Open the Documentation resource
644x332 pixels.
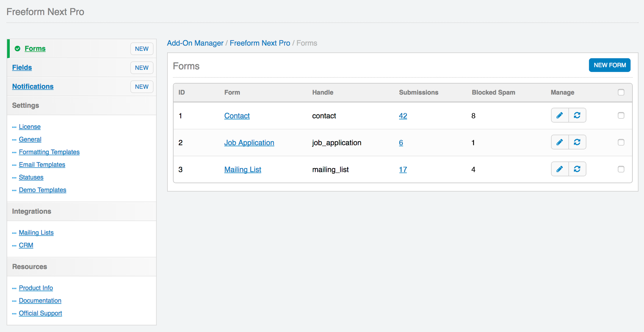(x=40, y=300)
